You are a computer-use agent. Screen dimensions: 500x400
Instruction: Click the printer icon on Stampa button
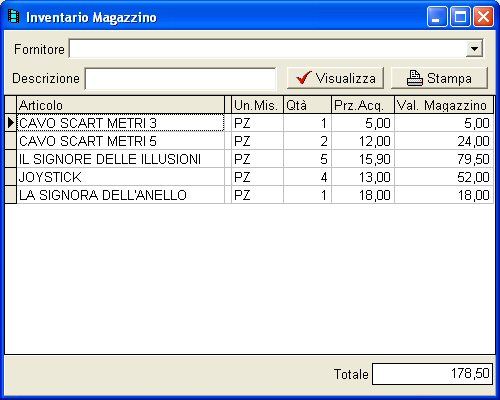point(415,78)
